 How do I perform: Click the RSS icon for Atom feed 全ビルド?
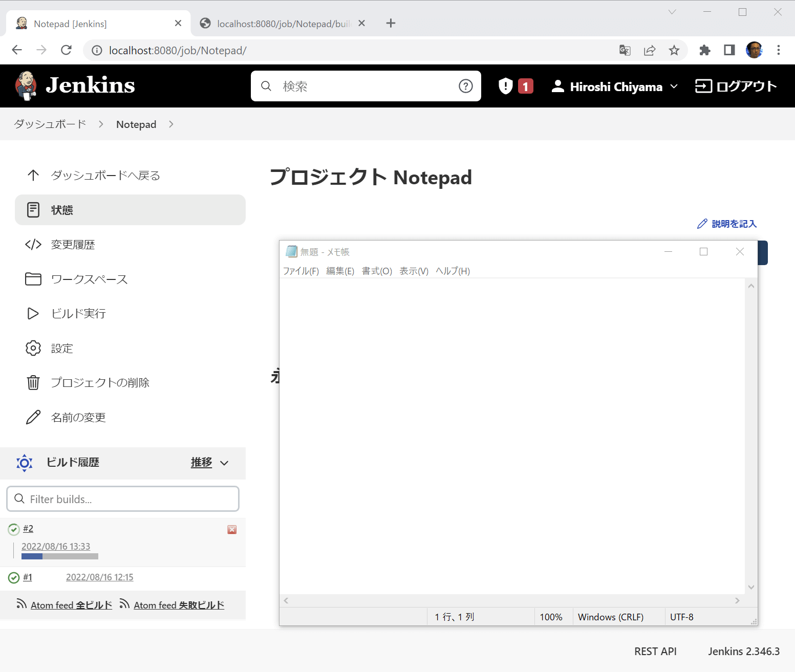22,604
